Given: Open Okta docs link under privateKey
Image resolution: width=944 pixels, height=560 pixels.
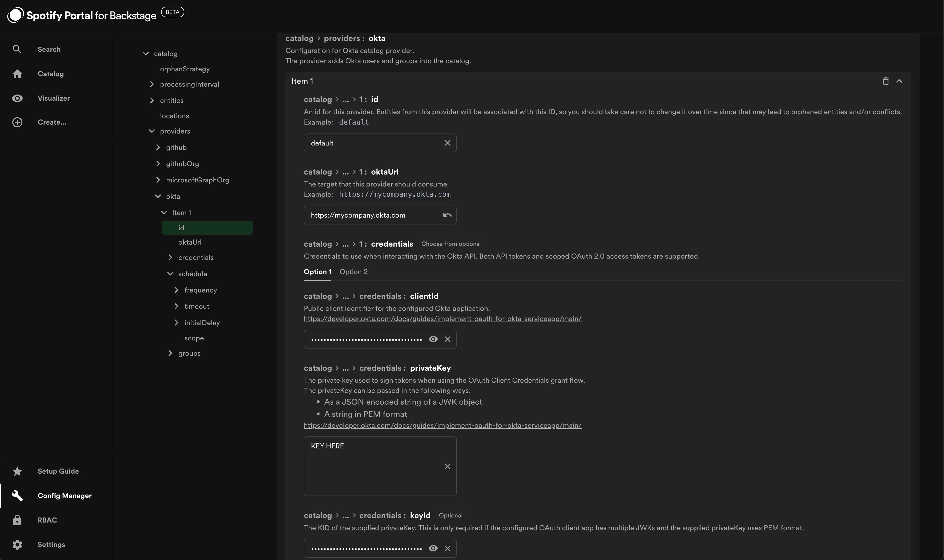Looking at the screenshot, I should (x=442, y=425).
